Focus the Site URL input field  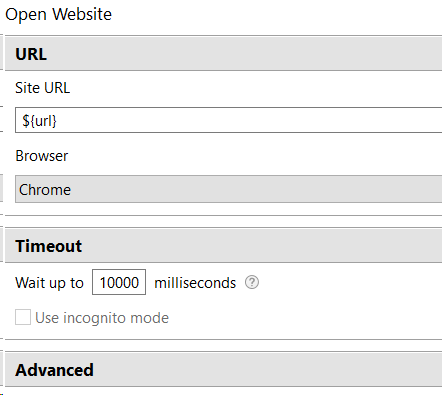pyautogui.click(x=229, y=120)
